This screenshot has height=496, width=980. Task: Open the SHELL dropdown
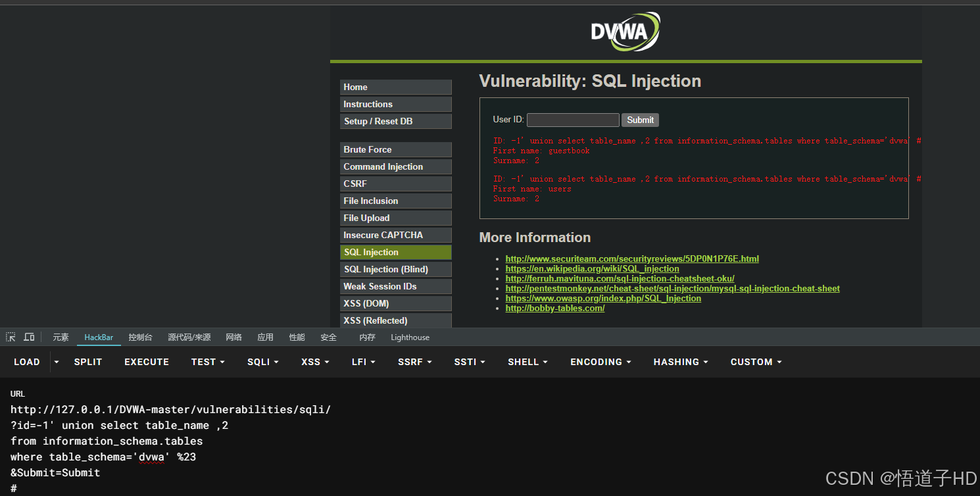(528, 362)
